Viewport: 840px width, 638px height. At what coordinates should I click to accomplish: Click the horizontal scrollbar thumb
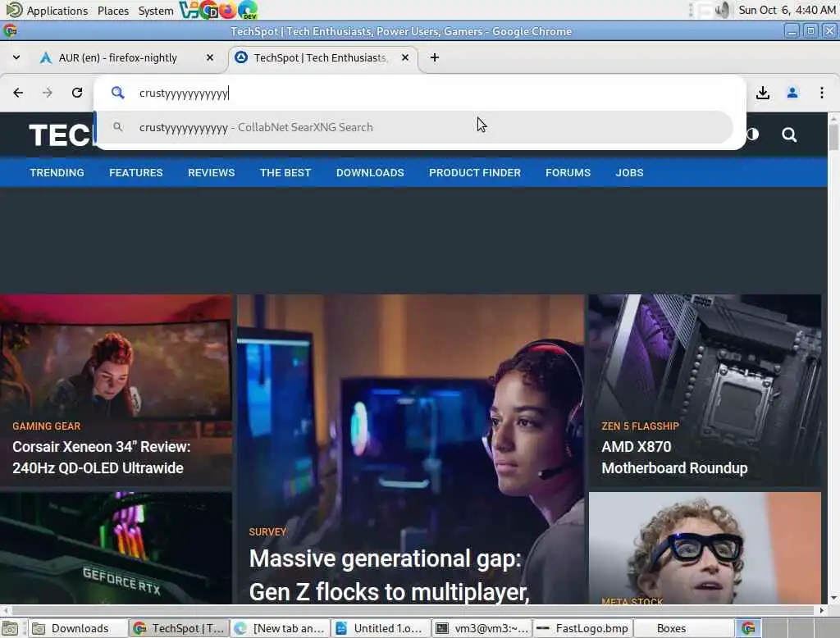[413, 610]
